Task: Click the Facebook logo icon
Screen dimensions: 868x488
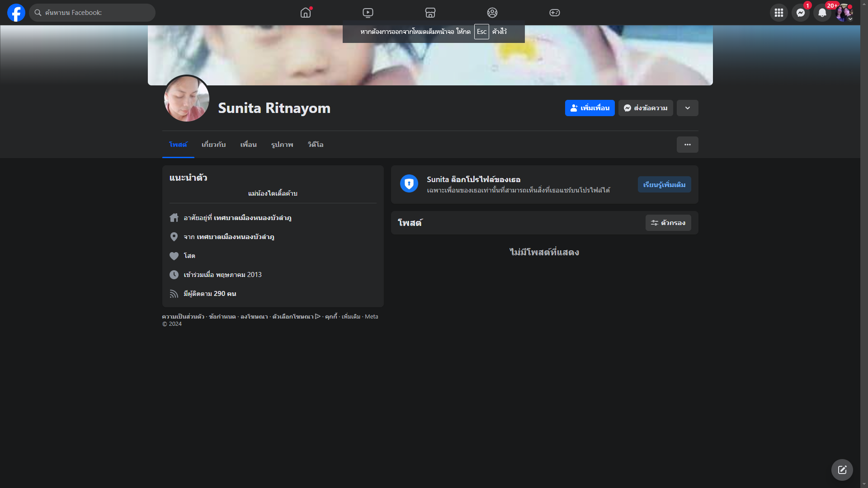Action: 16,13
